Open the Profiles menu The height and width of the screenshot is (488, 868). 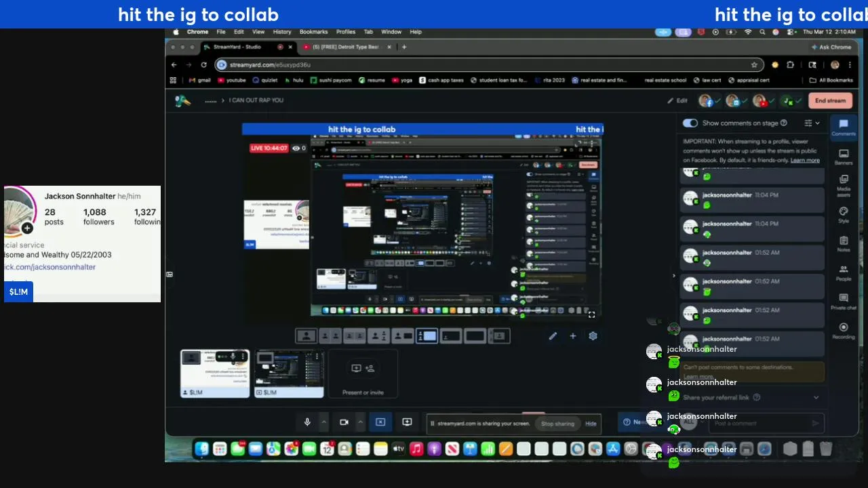(346, 32)
